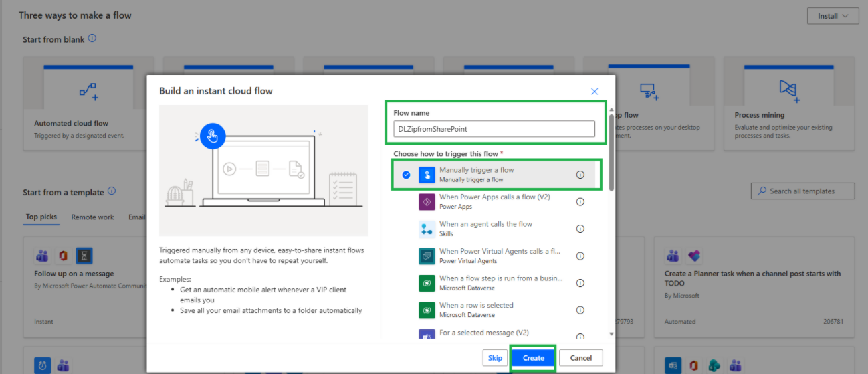Click Dataverse icon for row is selected trigger
868x374 pixels.
(x=427, y=310)
